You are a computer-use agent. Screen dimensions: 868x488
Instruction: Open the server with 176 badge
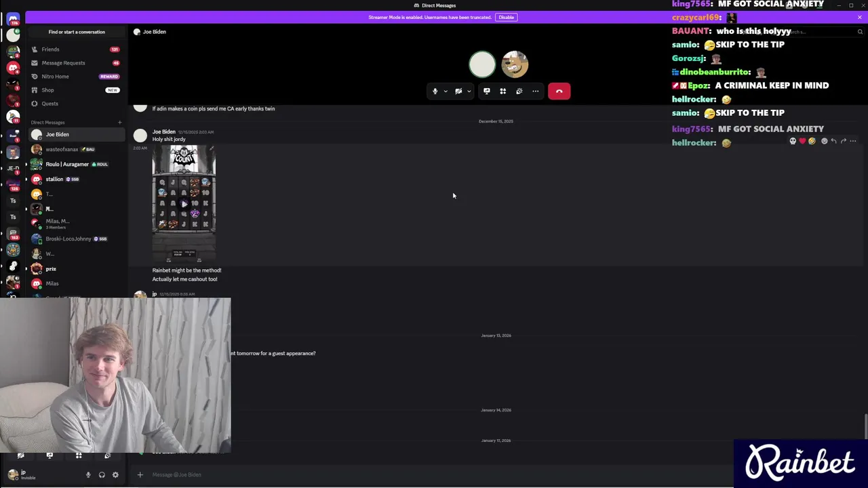(x=13, y=18)
